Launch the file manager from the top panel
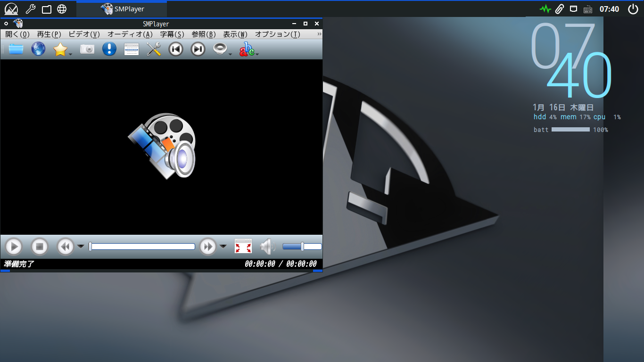The image size is (644, 362). [x=46, y=9]
